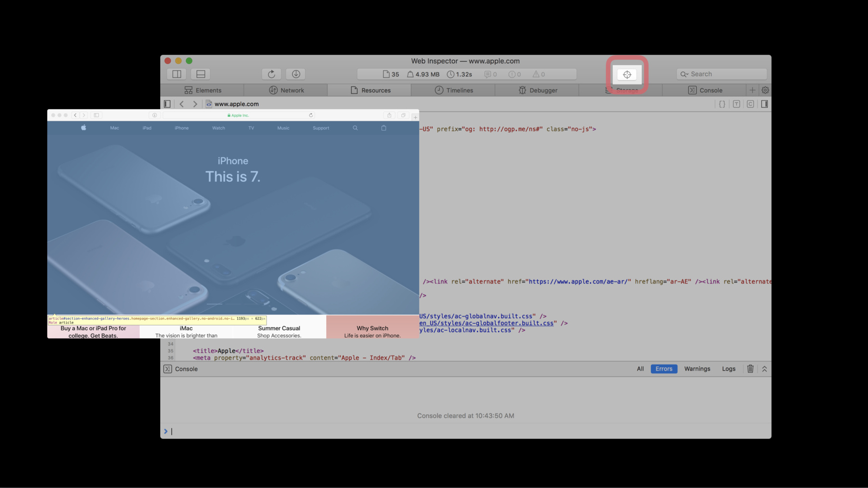868x488 pixels.
Task: Reload the page in Safari address bar
Action: 311,115
